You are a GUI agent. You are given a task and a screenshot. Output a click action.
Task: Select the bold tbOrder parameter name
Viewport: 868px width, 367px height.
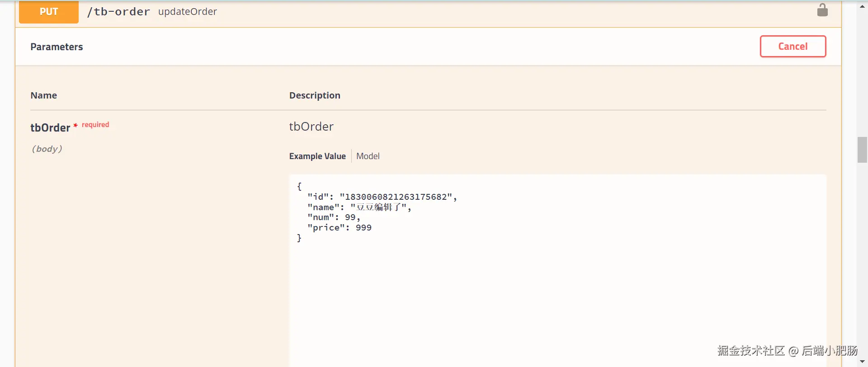pyautogui.click(x=50, y=128)
